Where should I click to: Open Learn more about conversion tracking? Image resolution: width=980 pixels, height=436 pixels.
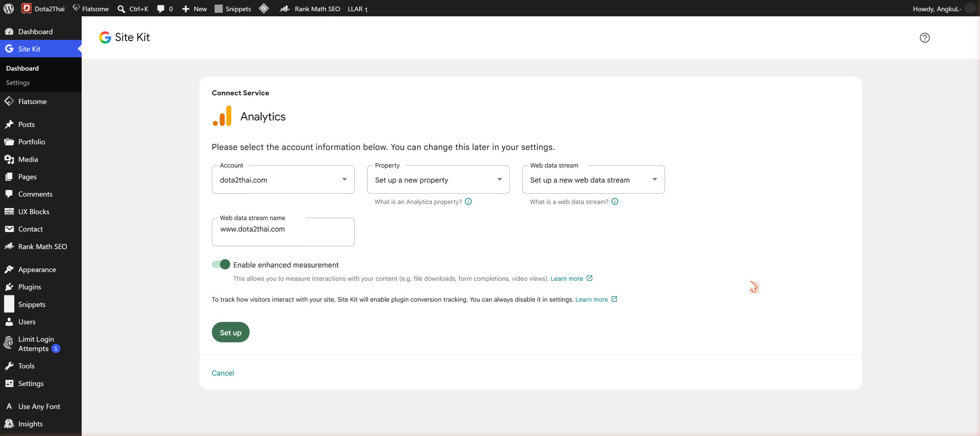596,299
